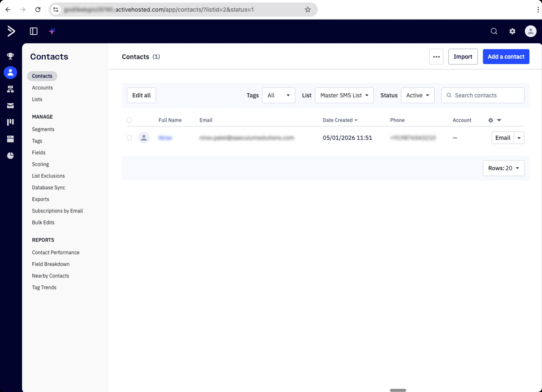The width and height of the screenshot is (542, 392).
Task: Open the site info icon in address bar
Action: (x=56, y=10)
